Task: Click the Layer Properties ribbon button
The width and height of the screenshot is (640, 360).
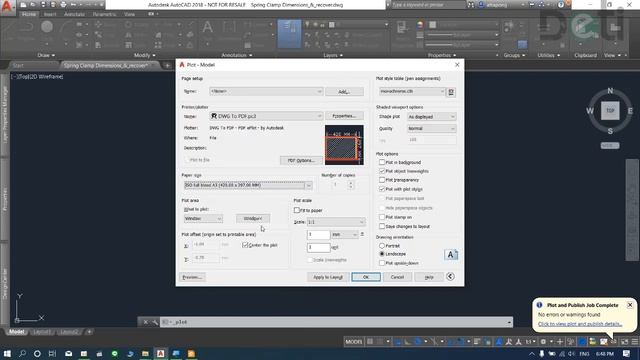Action: coord(289,33)
